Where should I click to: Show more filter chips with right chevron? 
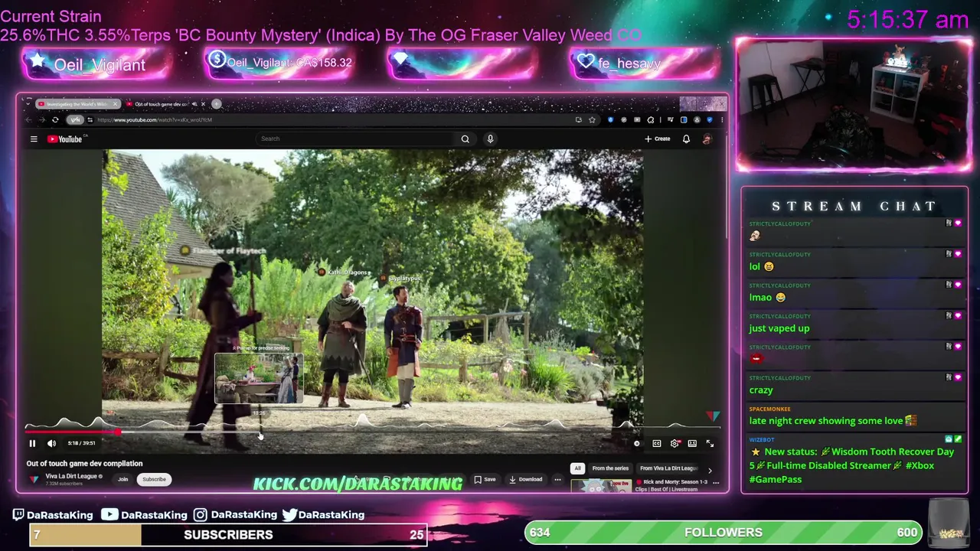(710, 469)
